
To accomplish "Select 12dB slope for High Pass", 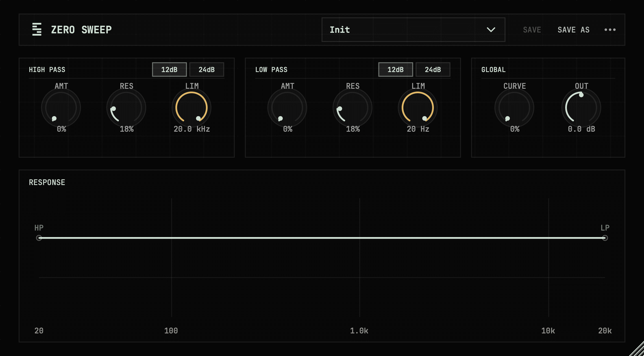I will click(x=169, y=70).
